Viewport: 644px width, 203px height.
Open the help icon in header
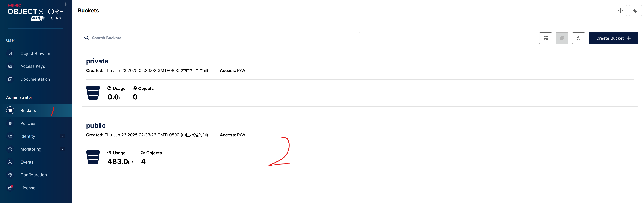tap(620, 11)
